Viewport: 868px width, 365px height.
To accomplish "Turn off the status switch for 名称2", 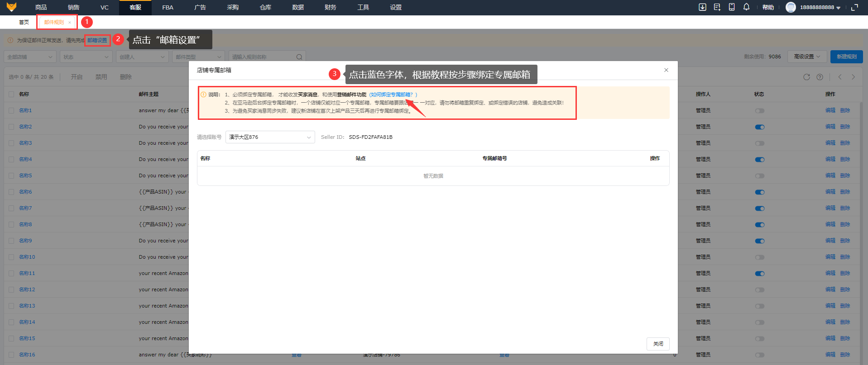I will 760,127.
